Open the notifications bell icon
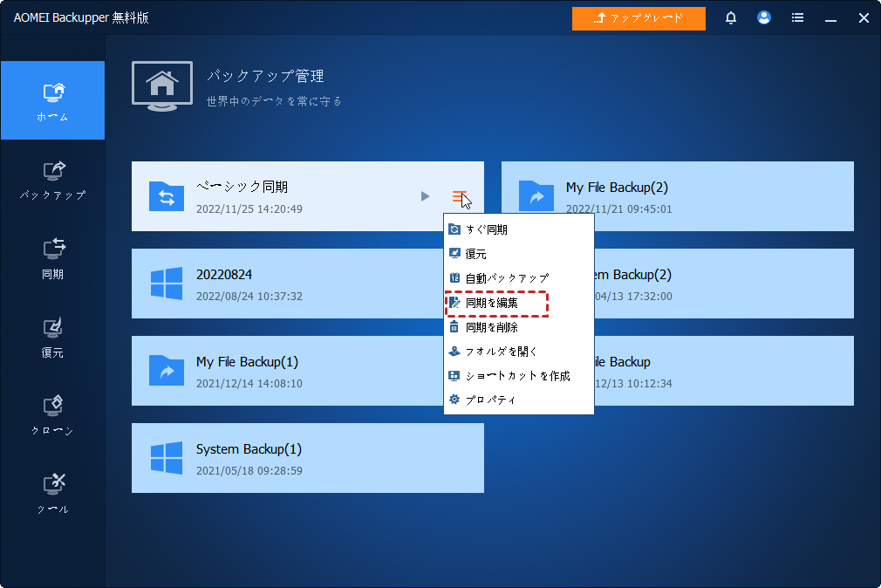The width and height of the screenshot is (881, 588). pyautogui.click(x=730, y=18)
